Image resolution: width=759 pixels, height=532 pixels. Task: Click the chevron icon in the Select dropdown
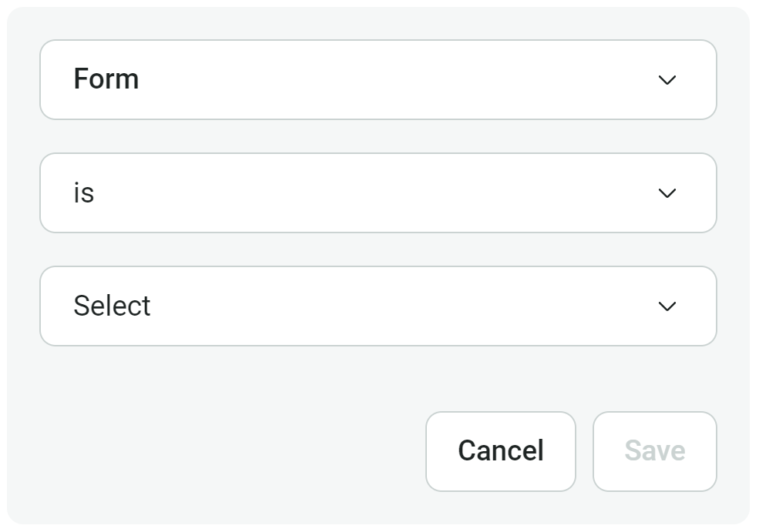tap(667, 306)
